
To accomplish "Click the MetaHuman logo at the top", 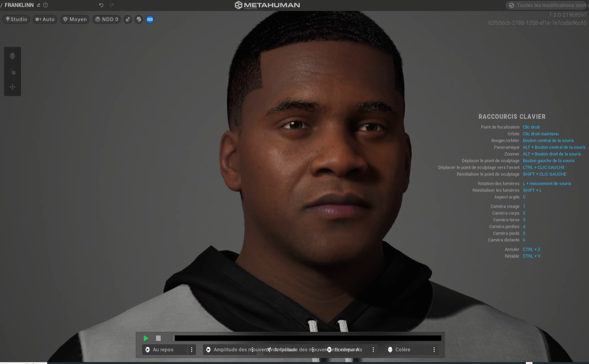I will click(x=267, y=5).
